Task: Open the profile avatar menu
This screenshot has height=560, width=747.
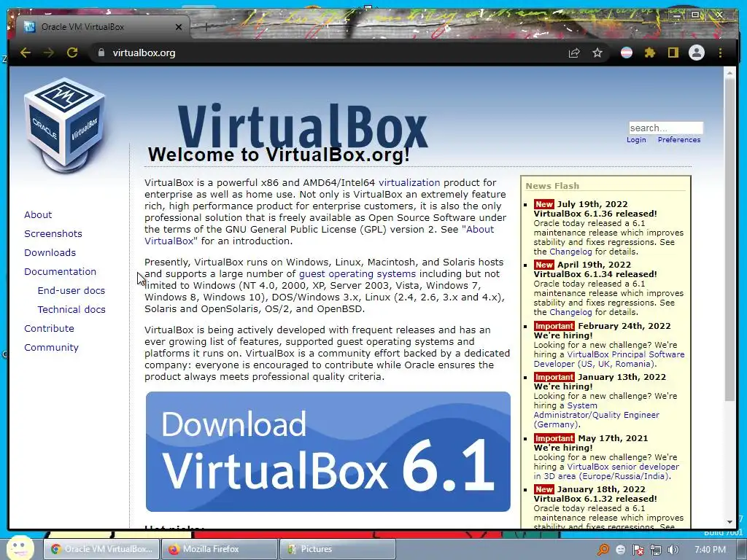Action: tap(697, 52)
